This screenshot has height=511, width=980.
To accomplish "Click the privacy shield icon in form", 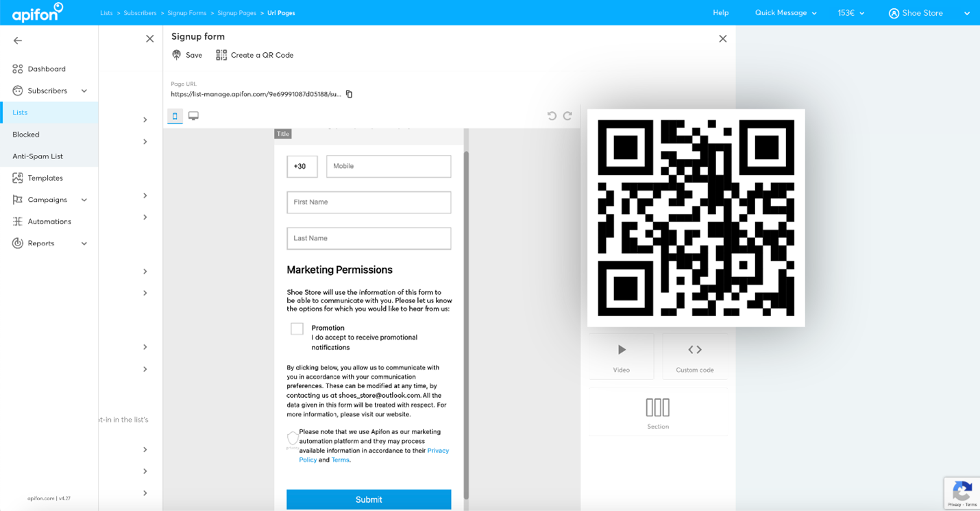I will (293, 439).
